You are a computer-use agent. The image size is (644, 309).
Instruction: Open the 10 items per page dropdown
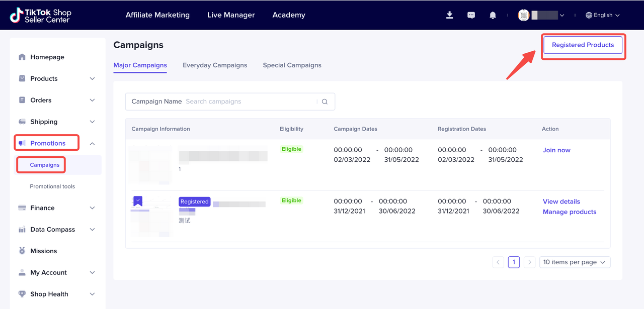click(x=575, y=262)
